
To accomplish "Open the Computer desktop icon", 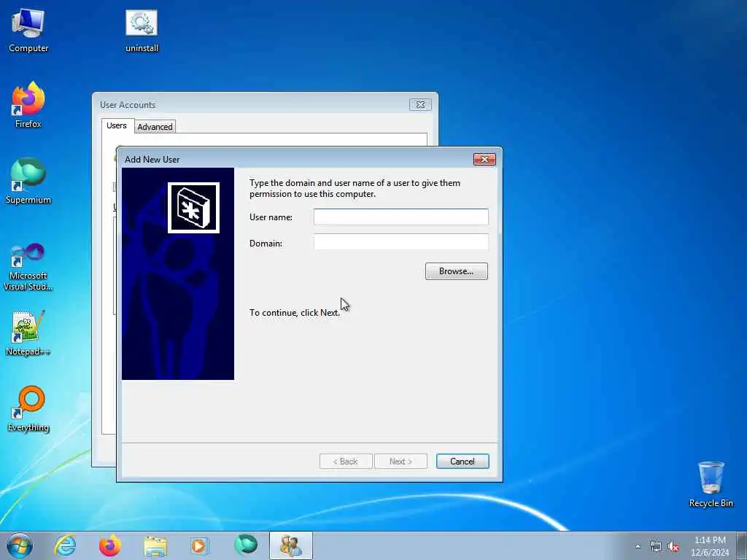I will pyautogui.click(x=28, y=31).
